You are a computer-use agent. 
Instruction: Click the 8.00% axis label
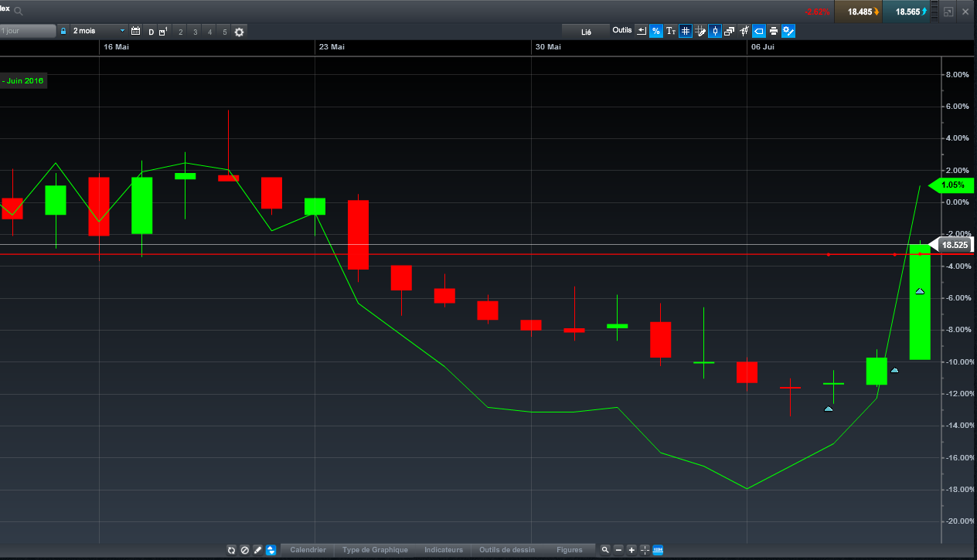[957, 75]
